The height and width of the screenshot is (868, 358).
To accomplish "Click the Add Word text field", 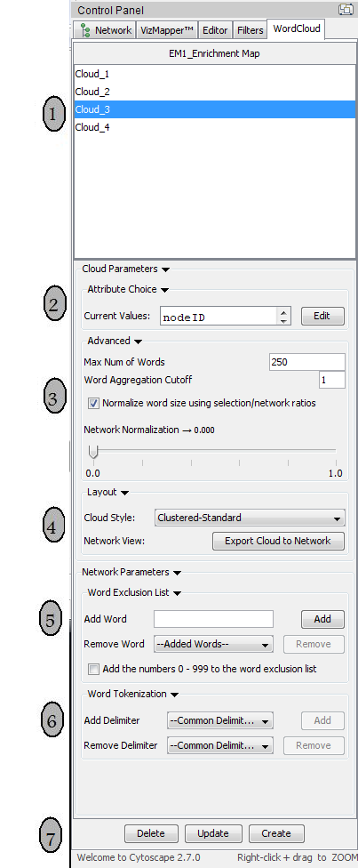I will point(213,619).
